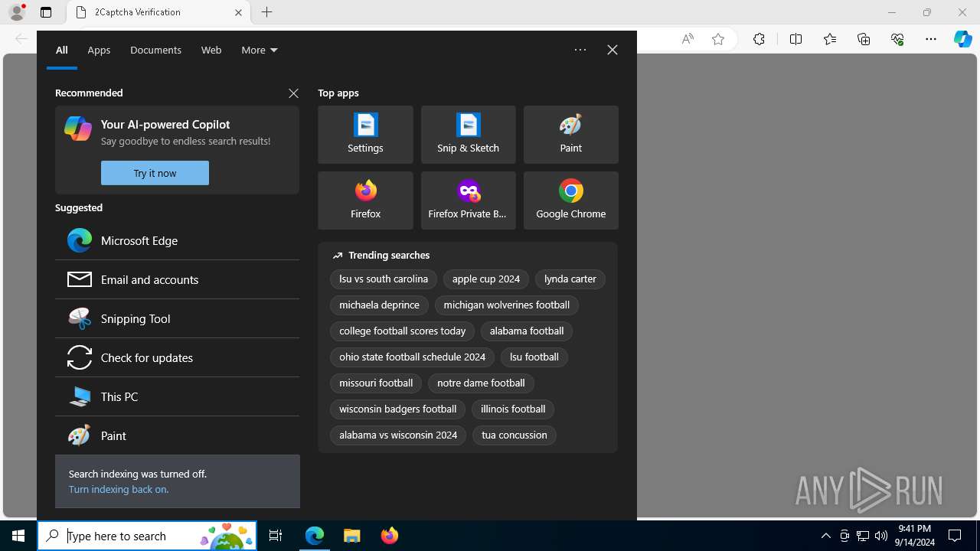Open Settings from Top apps
The height and width of the screenshot is (551, 980).
[x=365, y=135]
